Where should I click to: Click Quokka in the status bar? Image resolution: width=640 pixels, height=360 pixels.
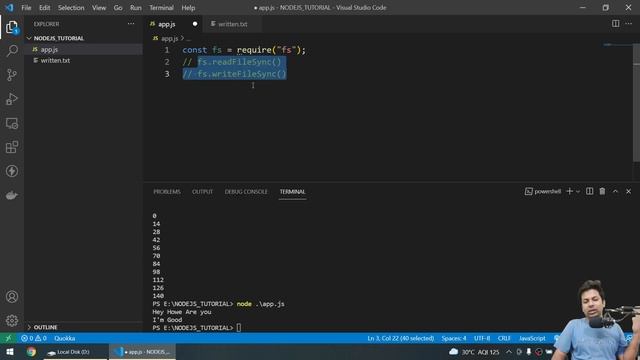64,338
